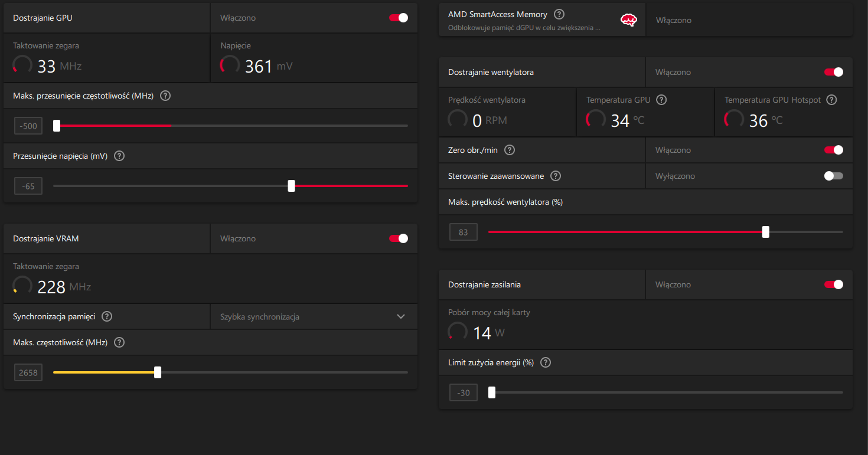Click the GPU clock gauge beside 33 MHz

click(22, 65)
